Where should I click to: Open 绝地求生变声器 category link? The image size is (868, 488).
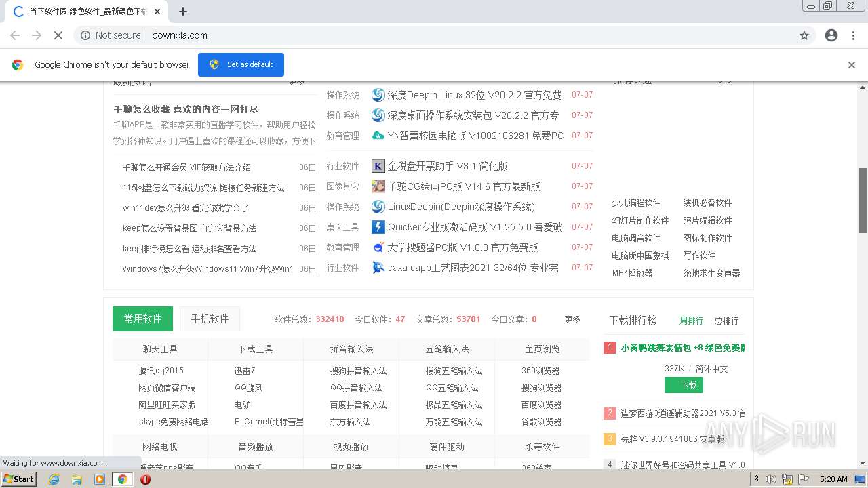711,273
